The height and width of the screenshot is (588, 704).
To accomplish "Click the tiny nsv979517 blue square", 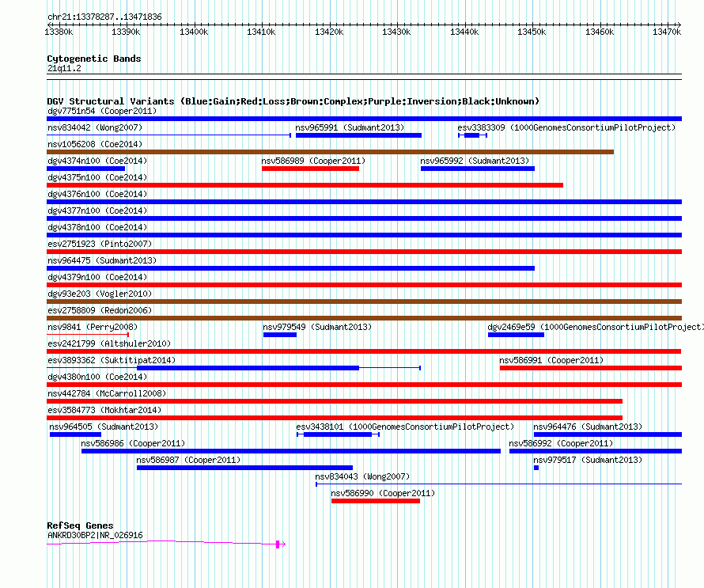I will point(536,468).
